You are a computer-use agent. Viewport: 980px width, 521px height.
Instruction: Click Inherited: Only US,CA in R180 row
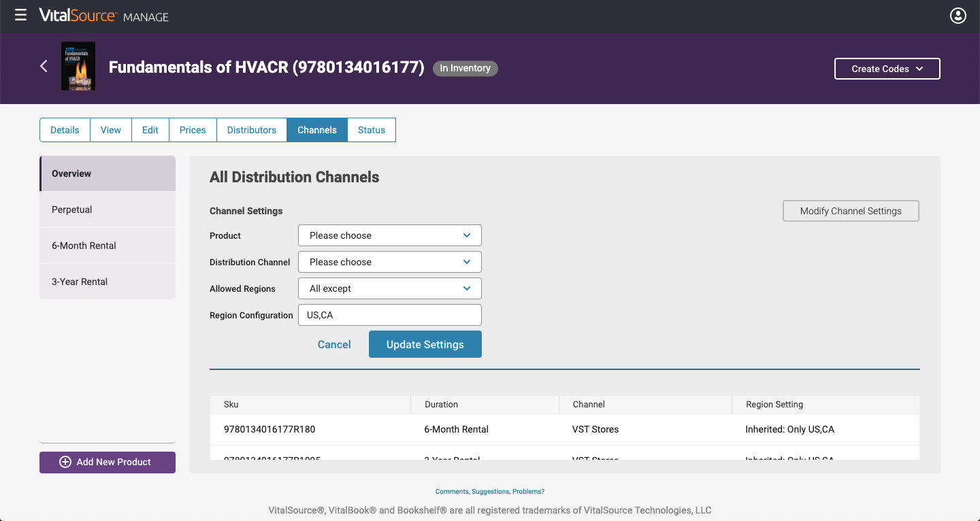click(789, 429)
